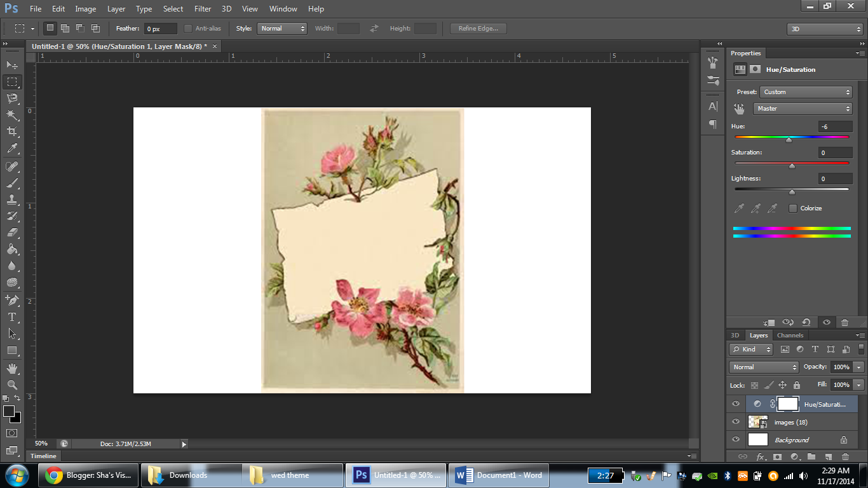
Task: Open the Layer menu
Action: [x=116, y=9]
